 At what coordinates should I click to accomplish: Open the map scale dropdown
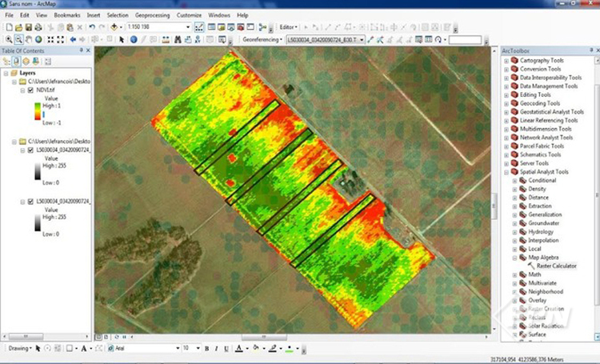click(188, 27)
